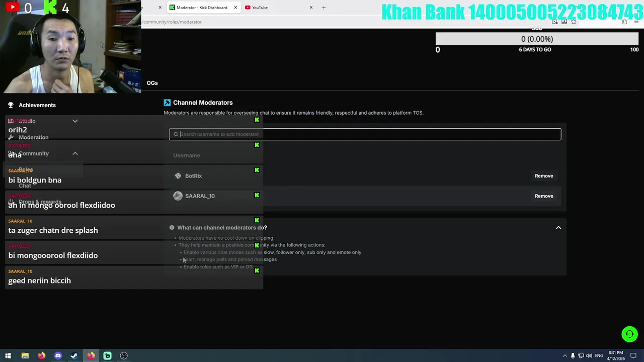The width and height of the screenshot is (644, 362).
Task: Select the SAARAL_10 moderator name
Action: [200, 196]
